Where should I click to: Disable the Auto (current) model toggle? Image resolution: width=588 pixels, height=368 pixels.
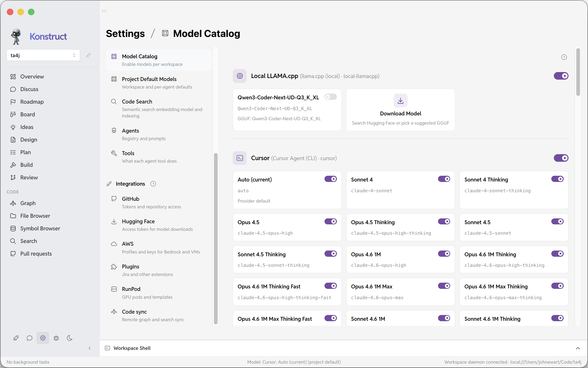pyautogui.click(x=331, y=179)
